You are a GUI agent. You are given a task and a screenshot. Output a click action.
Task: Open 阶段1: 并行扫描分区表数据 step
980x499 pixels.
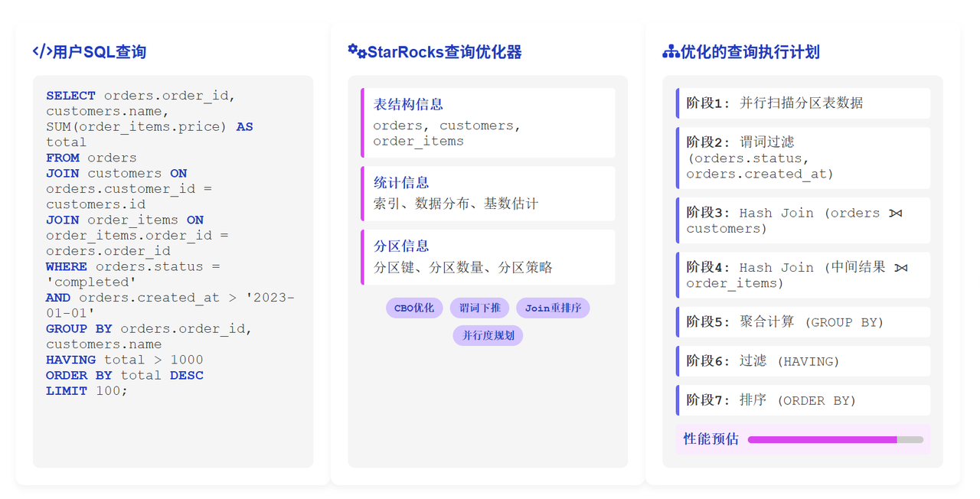(x=803, y=103)
